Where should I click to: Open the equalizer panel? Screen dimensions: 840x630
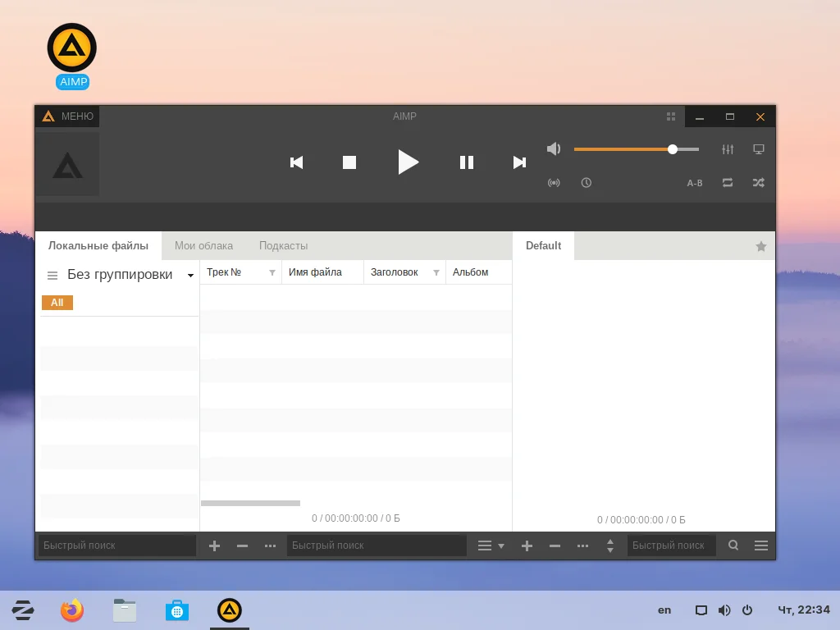728,149
